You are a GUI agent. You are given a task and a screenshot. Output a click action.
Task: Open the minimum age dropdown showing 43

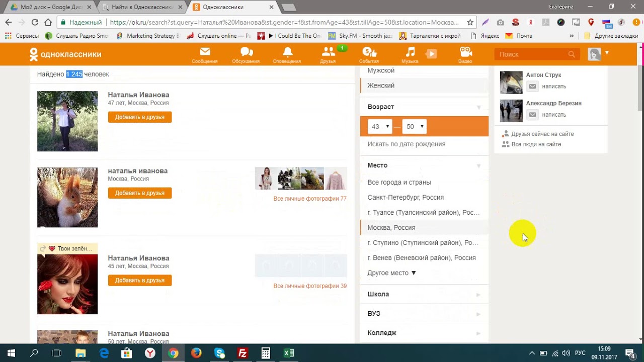(x=380, y=127)
